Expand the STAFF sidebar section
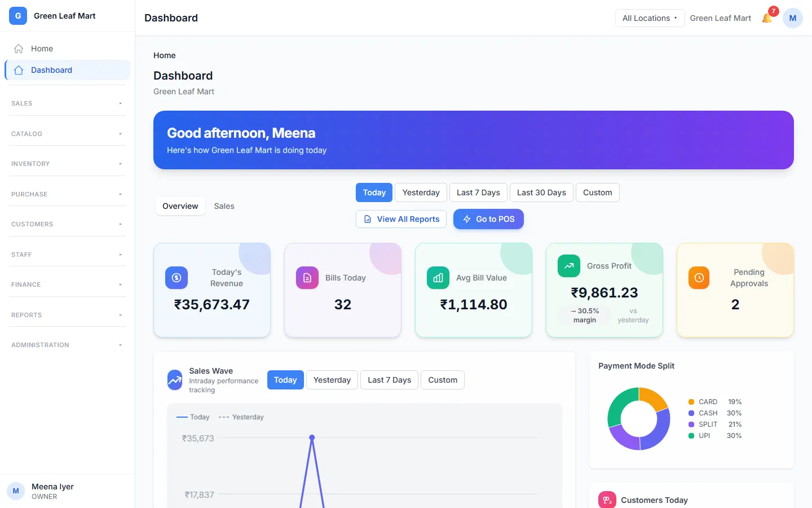The height and width of the screenshot is (508, 812). coord(68,255)
